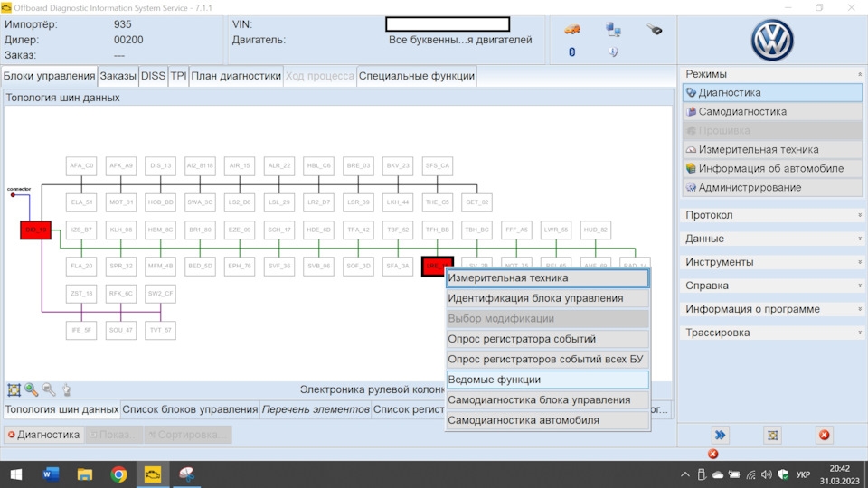Open the План диагностики tab
This screenshot has height=488, width=868.
click(236, 76)
